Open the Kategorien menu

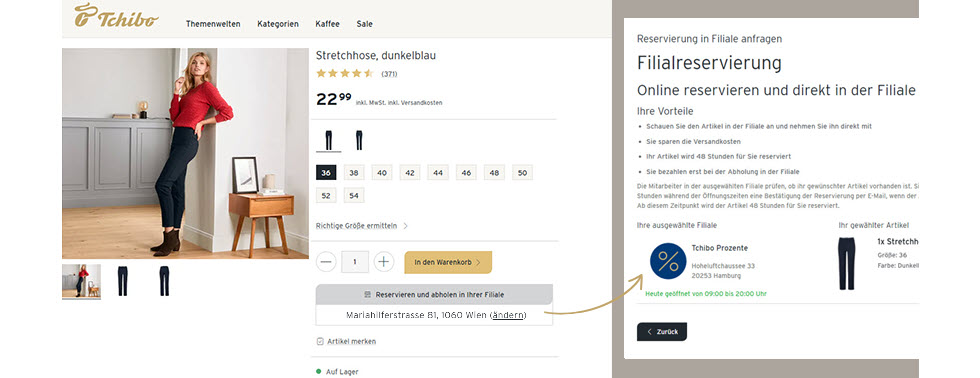click(x=278, y=24)
